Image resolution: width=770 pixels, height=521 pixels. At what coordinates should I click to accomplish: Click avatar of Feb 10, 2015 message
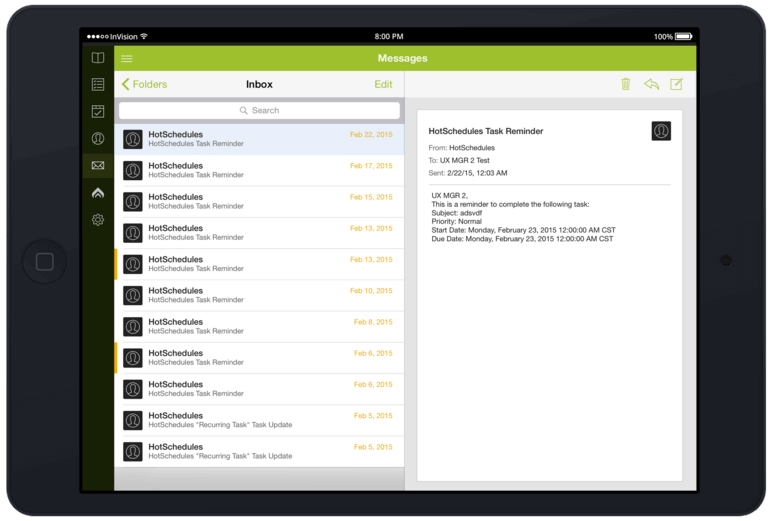133,296
